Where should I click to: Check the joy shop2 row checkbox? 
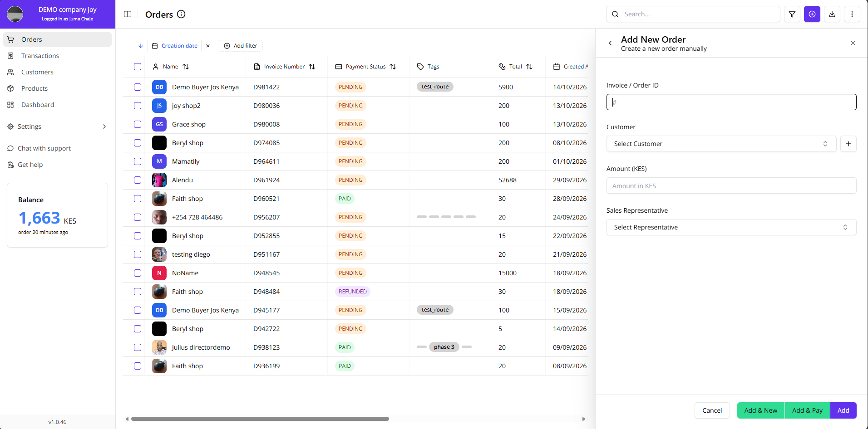point(138,106)
